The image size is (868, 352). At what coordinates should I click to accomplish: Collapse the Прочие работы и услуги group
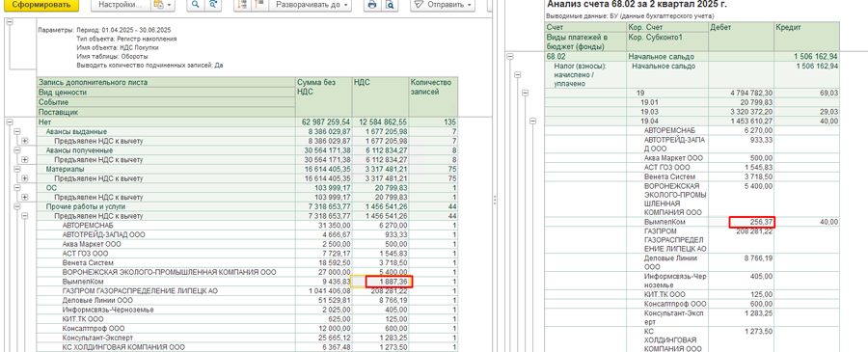(x=17, y=206)
